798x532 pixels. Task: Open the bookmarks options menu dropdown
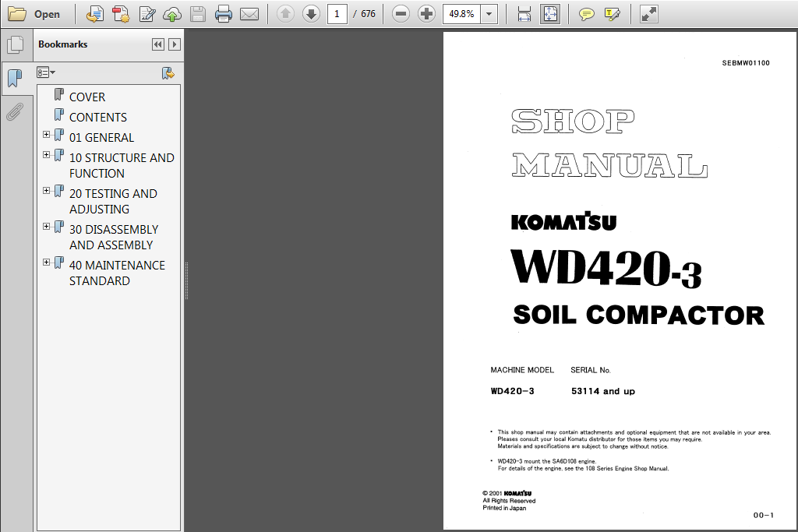coord(46,72)
